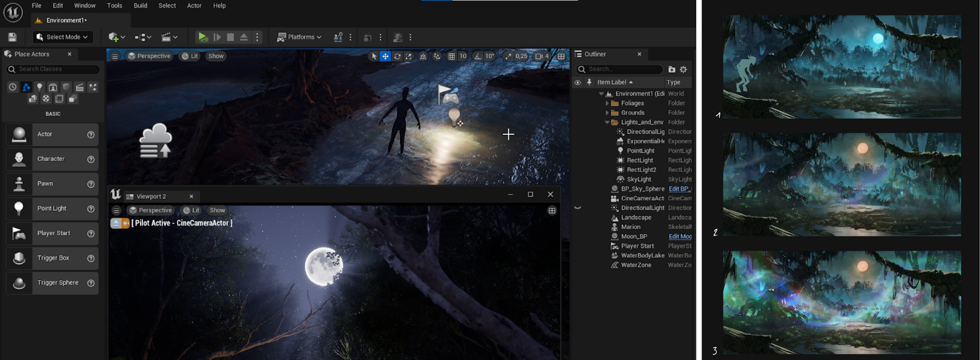Click the Trigger Box entry
This screenshot has width=980, height=360.
pyautogui.click(x=52, y=258)
